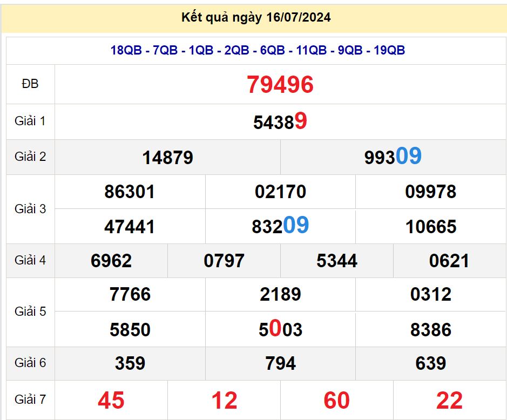Image resolution: width=507 pixels, height=420 pixels.
Task: Click the Giải 3 number 83209
Action: tap(280, 226)
